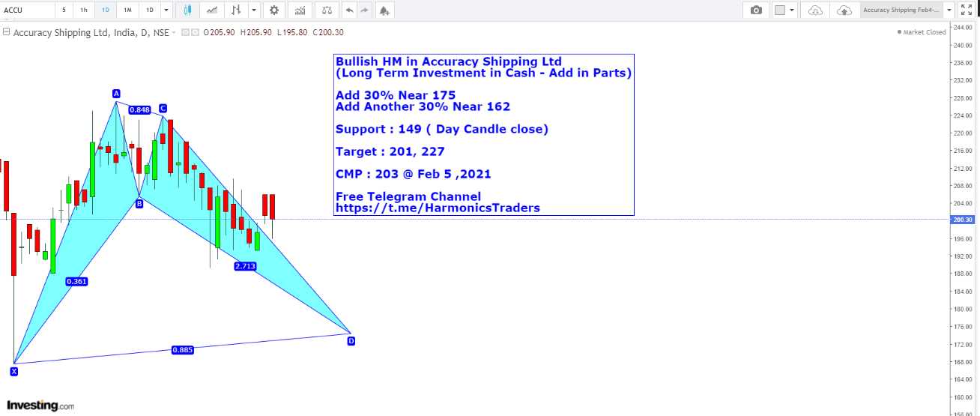Viewport: 980px width, 416px height.
Task: Open series settings icon in legend
Action: tap(196, 32)
